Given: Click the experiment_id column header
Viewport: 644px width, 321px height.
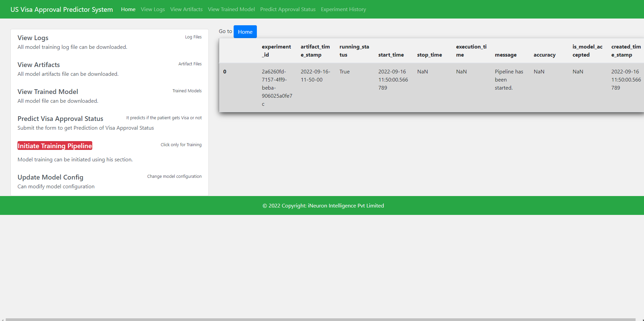Looking at the screenshot, I should click(x=276, y=51).
